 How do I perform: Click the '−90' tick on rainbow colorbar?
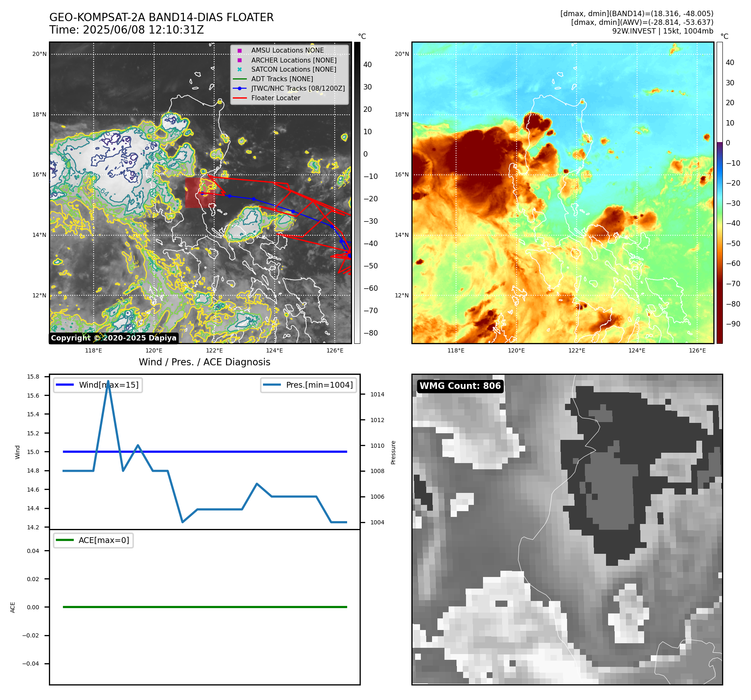733,324
